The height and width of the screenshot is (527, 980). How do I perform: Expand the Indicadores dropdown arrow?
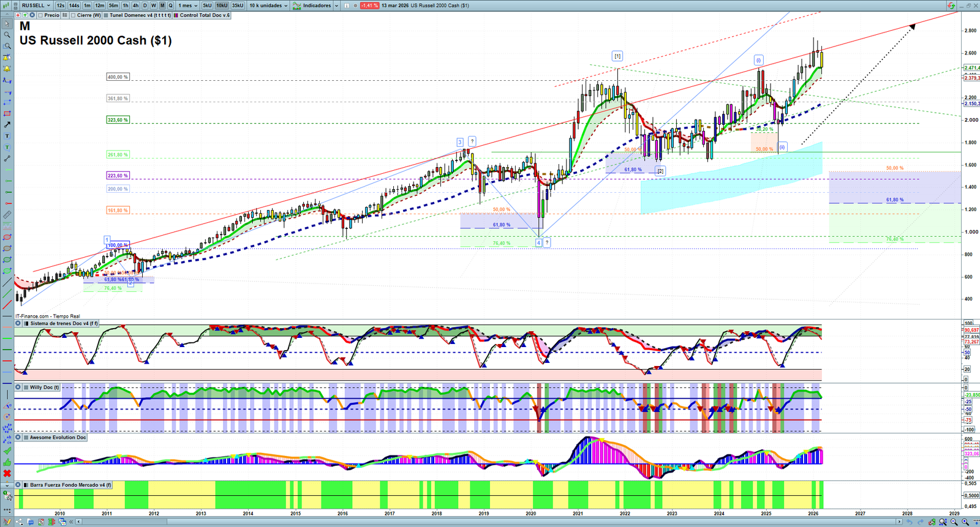(337, 6)
